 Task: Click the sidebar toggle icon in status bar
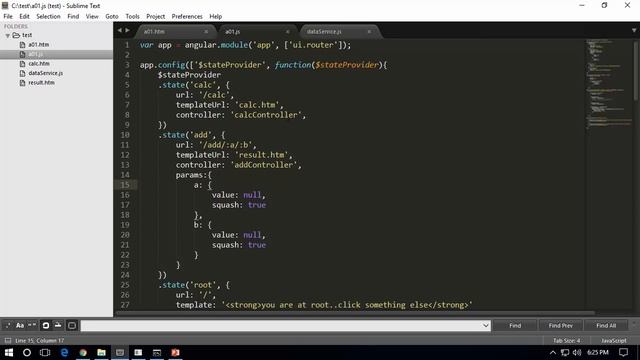click(8, 340)
